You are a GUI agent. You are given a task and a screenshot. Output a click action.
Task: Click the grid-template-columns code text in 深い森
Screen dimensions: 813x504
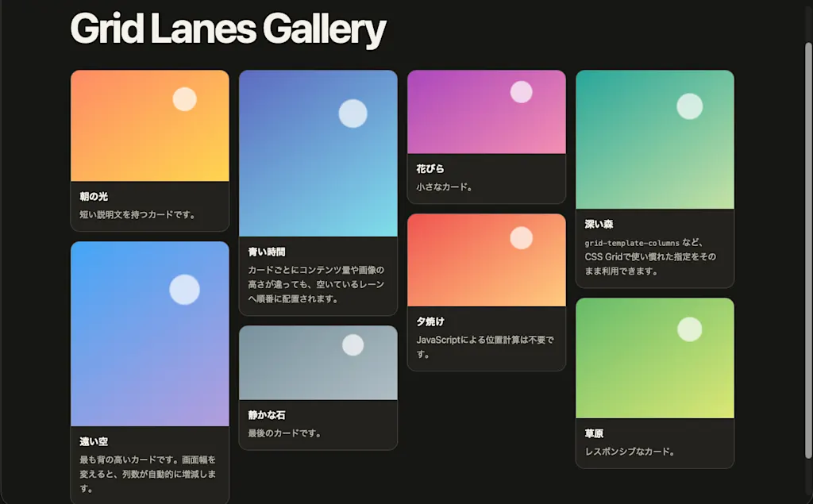tap(632, 243)
